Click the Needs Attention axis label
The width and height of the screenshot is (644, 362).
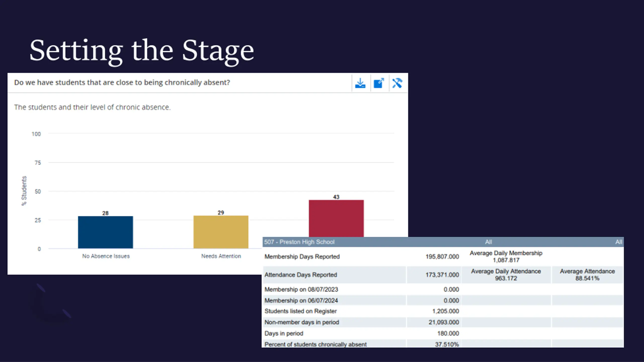point(221,256)
